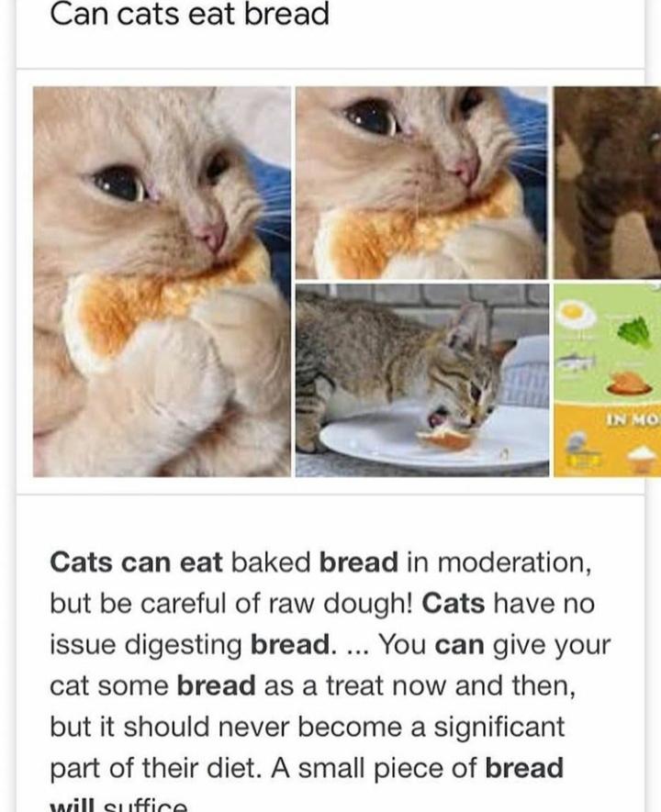Click the yellow corn icon on orange panel
The image size is (661, 812).
[584, 459]
